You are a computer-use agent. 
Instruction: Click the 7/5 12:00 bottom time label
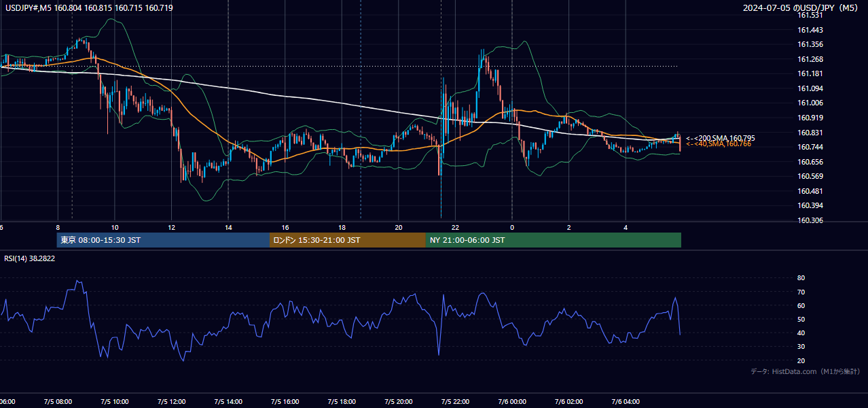tap(172, 402)
